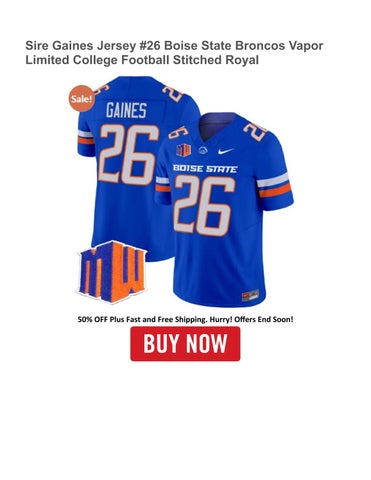Click the Nike jock tag at the jersey hem
371x480 pixels.
tap(250, 295)
